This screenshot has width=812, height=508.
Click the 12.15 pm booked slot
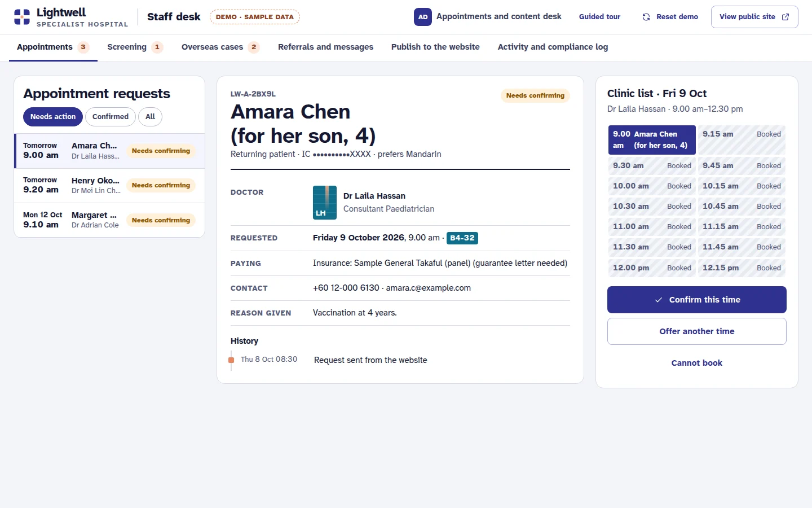click(x=742, y=268)
